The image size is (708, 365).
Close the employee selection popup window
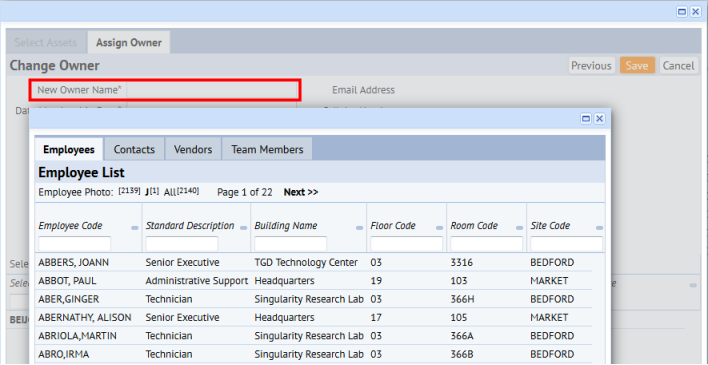click(x=599, y=119)
